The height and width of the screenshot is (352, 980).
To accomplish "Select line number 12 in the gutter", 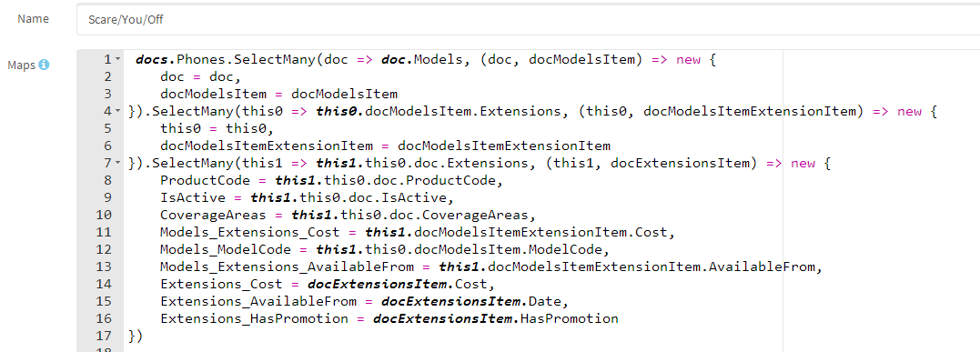I will (105, 249).
